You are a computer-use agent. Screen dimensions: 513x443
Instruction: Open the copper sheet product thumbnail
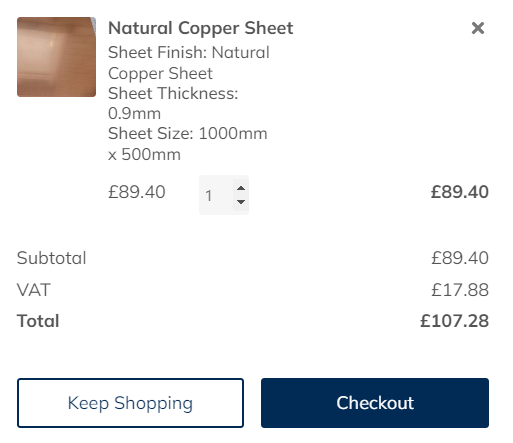click(x=56, y=57)
